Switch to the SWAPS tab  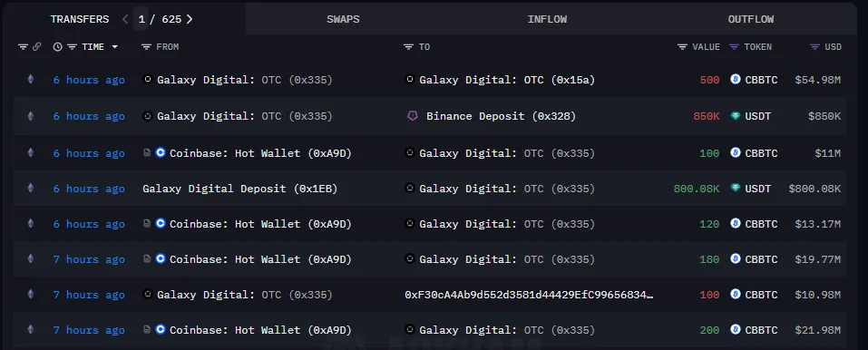tap(343, 19)
